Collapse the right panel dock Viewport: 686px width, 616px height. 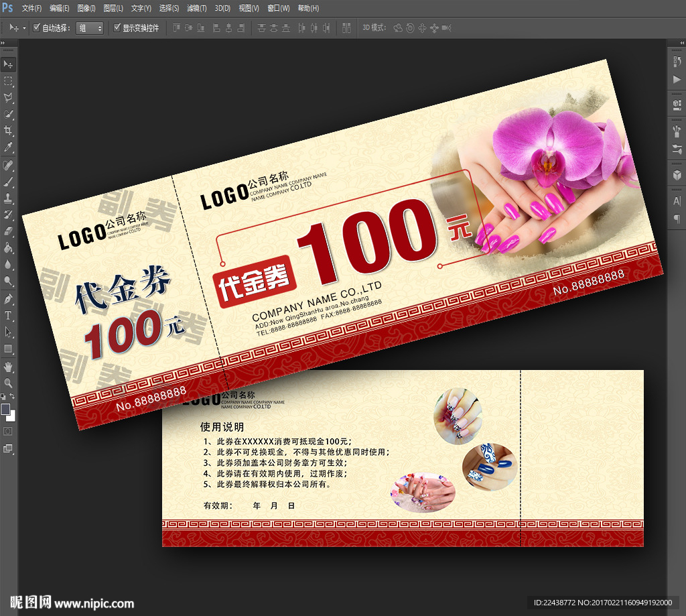point(682,43)
